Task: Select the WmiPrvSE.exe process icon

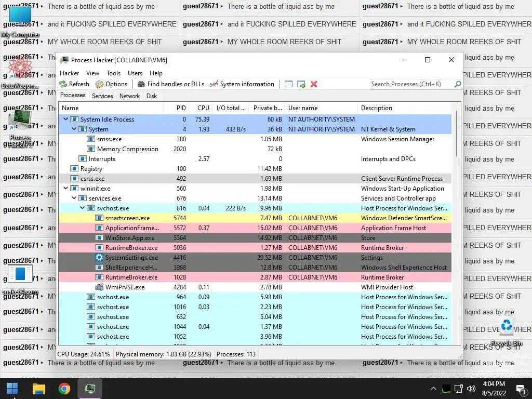Action: (x=99, y=287)
